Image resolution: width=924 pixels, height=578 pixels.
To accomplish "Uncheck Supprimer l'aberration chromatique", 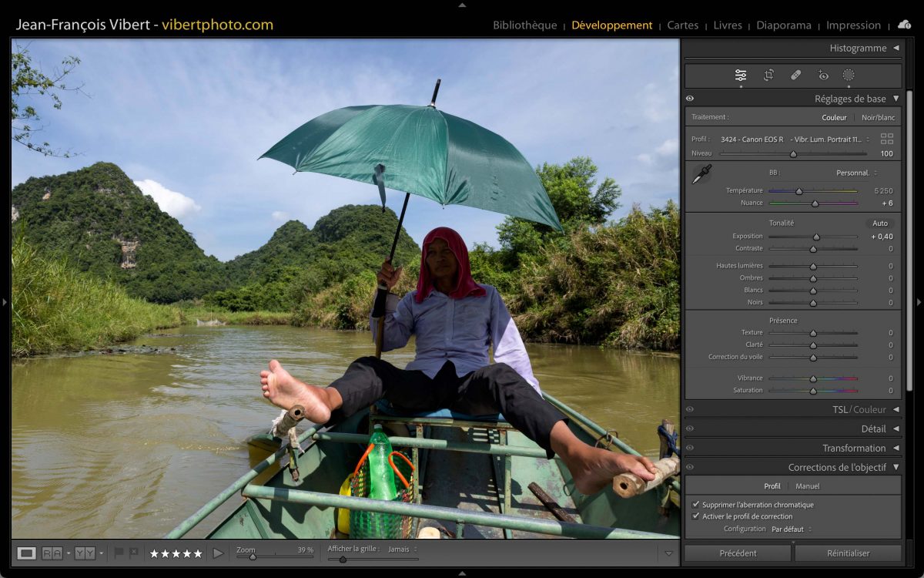I will pos(696,505).
